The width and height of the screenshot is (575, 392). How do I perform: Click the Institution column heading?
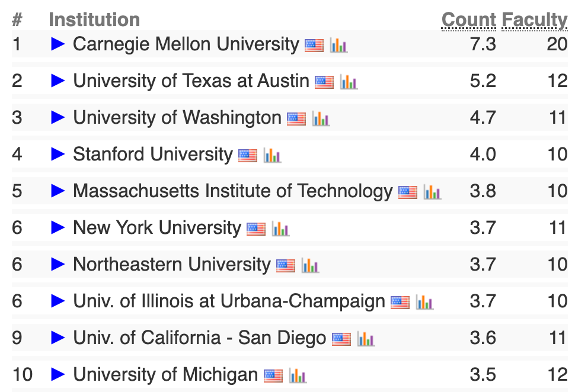click(x=94, y=20)
